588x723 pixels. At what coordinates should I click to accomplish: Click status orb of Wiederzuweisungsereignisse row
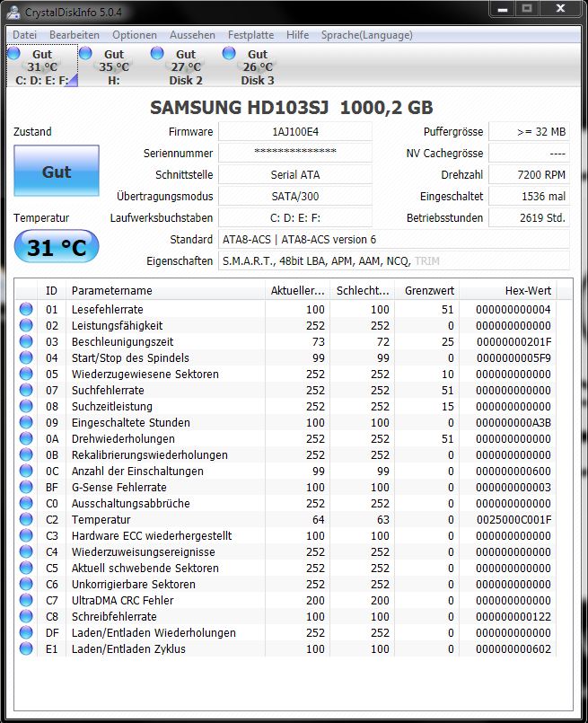26,551
